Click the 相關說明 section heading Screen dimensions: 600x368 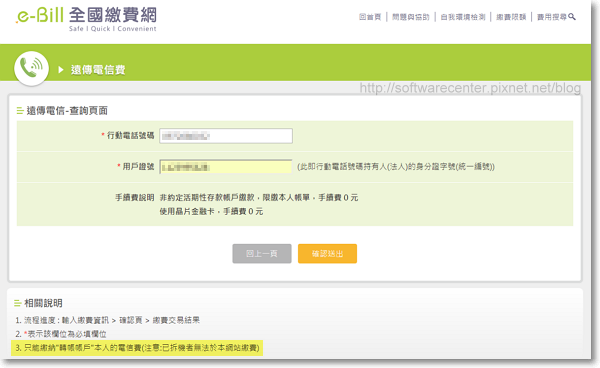click(x=43, y=303)
